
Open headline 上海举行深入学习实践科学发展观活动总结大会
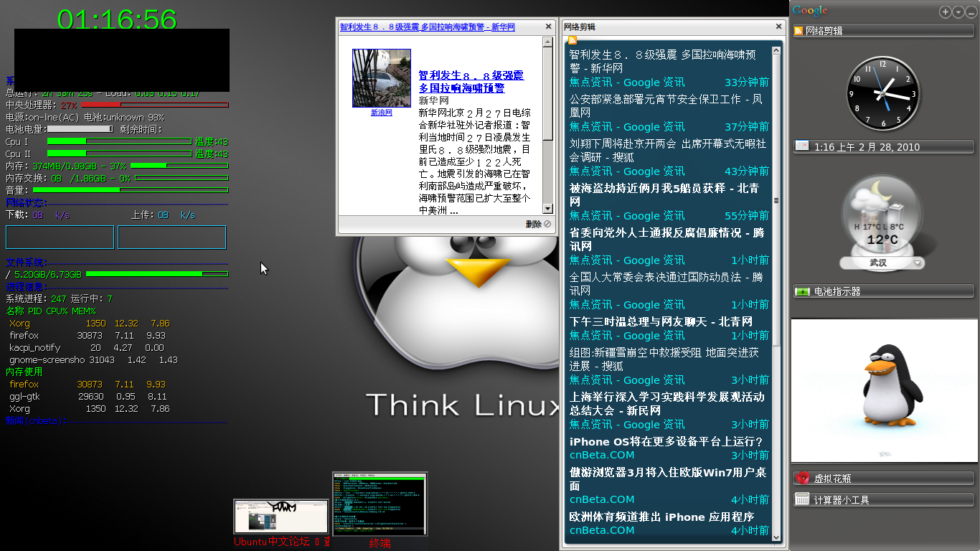(667, 403)
